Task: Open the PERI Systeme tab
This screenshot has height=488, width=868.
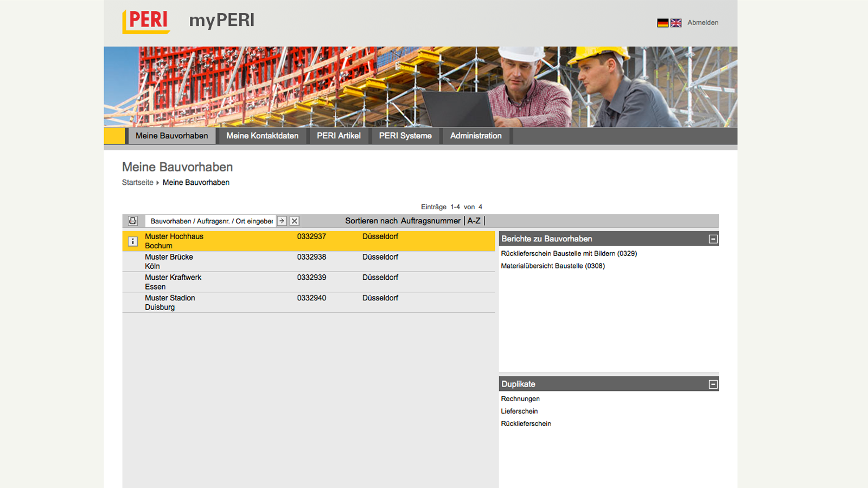Action: [x=405, y=136]
